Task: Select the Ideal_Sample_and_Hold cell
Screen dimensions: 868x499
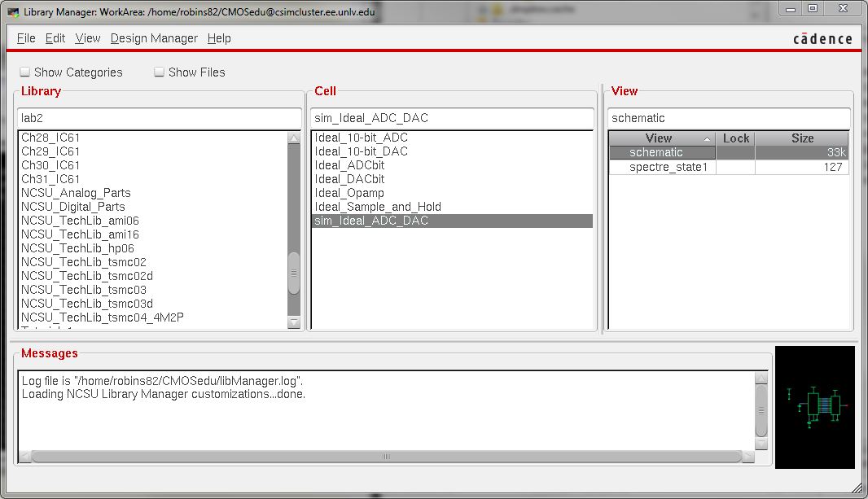Action: [378, 207]
